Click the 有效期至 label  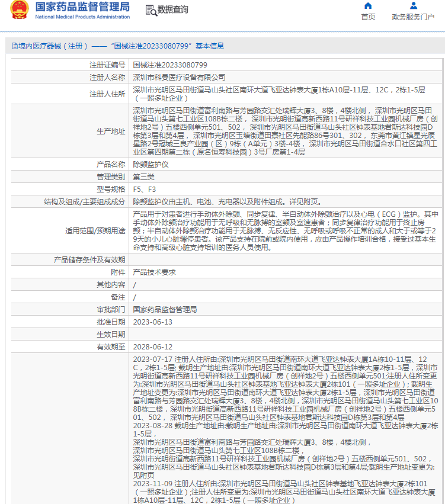(111, 347)
